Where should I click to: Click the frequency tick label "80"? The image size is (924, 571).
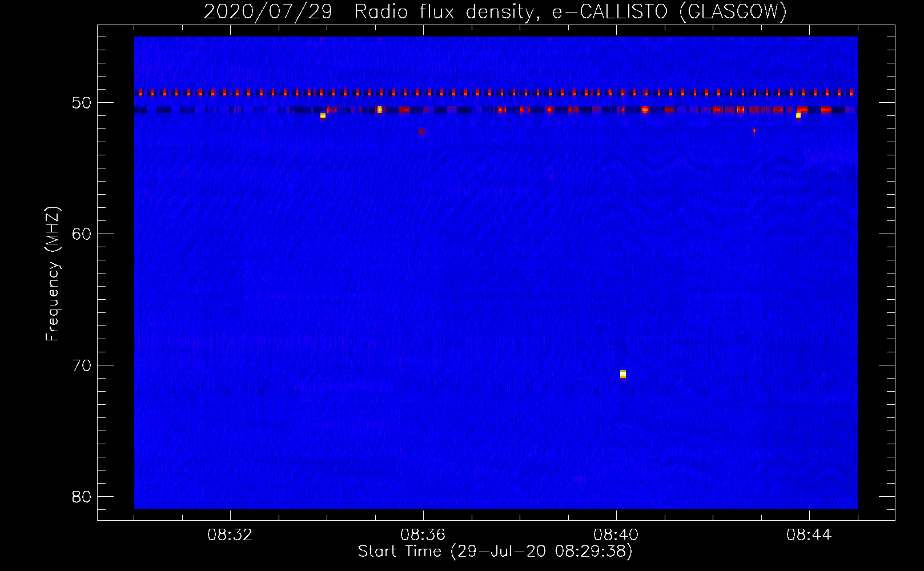82,497
